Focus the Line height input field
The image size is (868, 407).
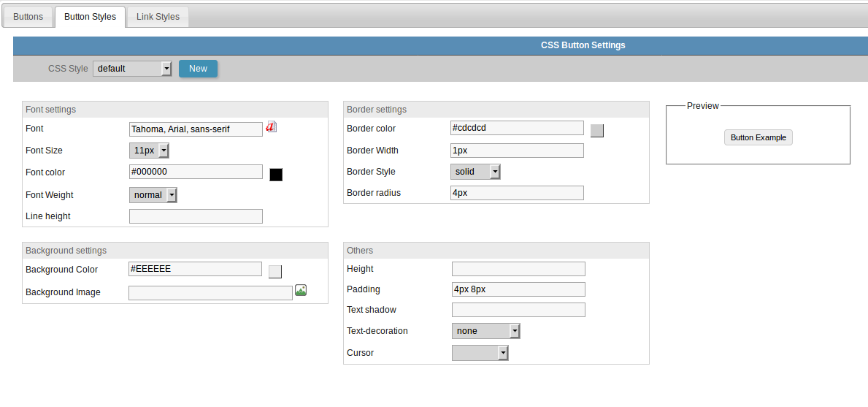196,216
